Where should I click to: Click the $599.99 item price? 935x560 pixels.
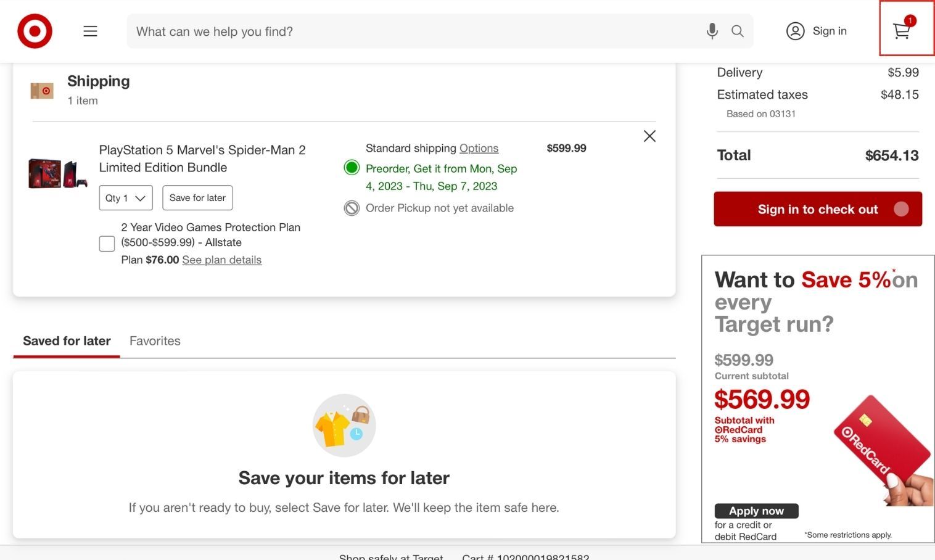click(x=566, y=148)
